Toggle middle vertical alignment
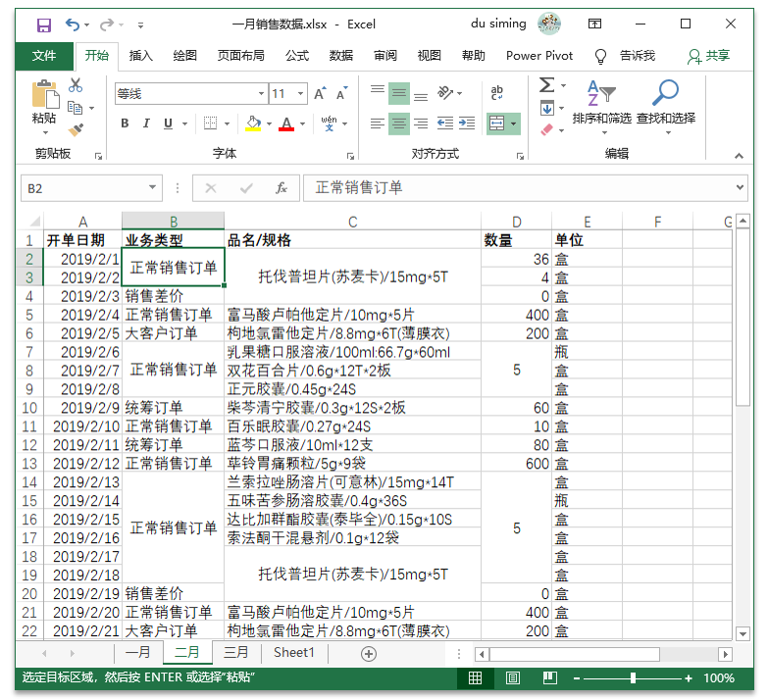This screenshot has width=768, height=700. (398, 92)
